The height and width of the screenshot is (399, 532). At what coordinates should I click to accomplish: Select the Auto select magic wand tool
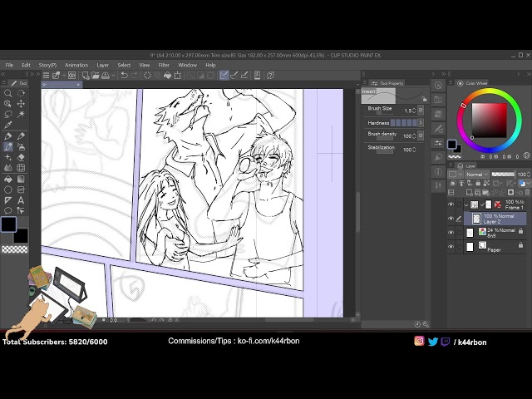click(21, 115)
